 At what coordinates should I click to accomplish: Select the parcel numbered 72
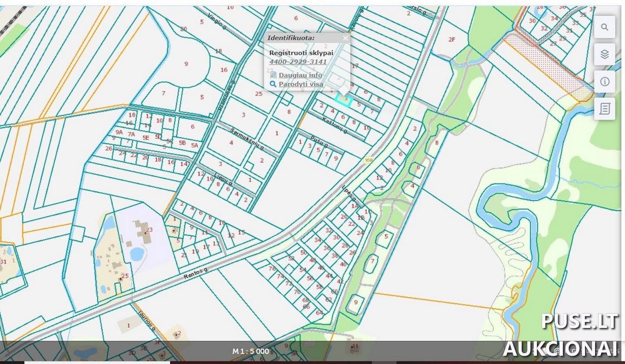(289, 284)
